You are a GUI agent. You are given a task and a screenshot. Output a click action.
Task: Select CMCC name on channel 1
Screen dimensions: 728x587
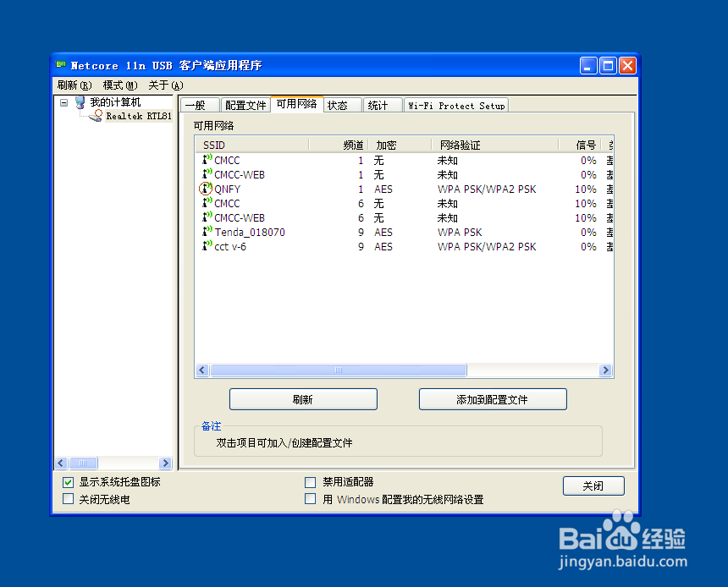pos(227,161)
